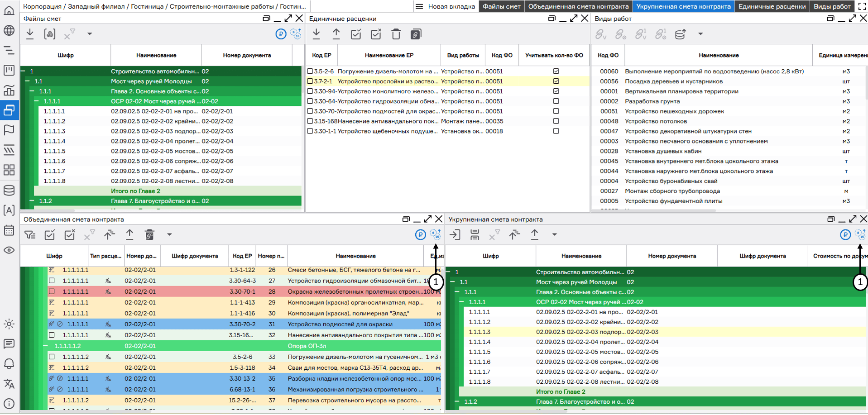Click the language translate icon in sidebar

point(9,384)
